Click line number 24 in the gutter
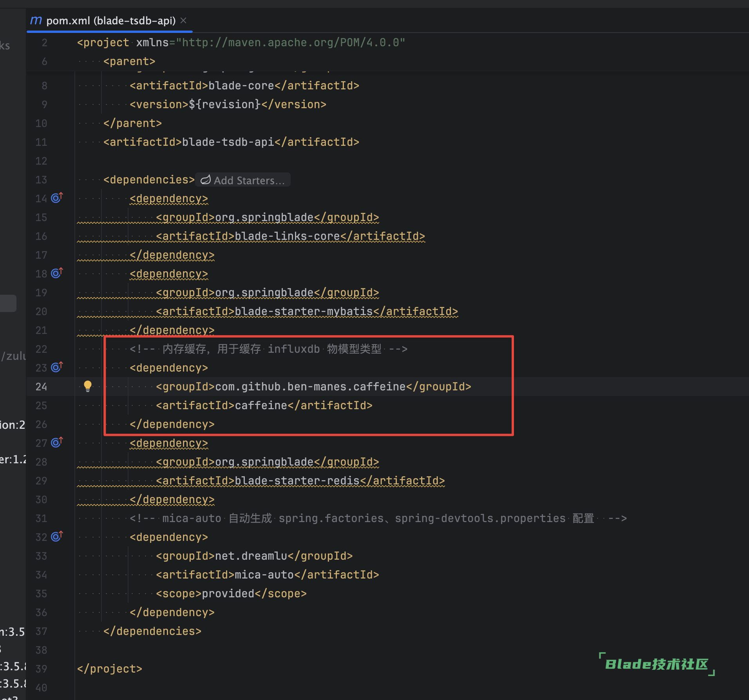 (41, 386)
